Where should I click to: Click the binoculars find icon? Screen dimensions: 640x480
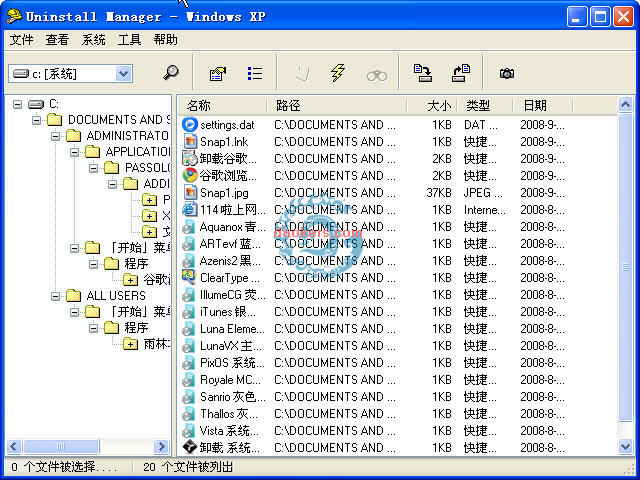coord(377,75)
